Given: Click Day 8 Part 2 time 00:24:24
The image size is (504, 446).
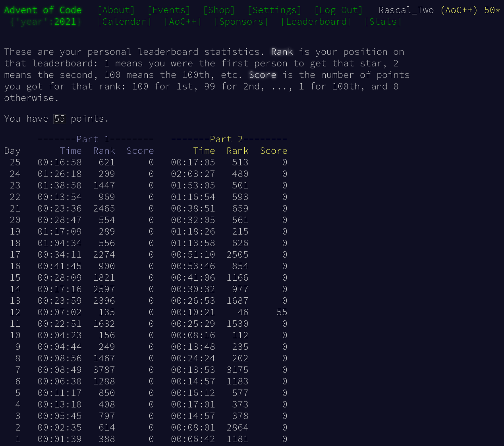Looking at the screenshot, I should [193, 358].
